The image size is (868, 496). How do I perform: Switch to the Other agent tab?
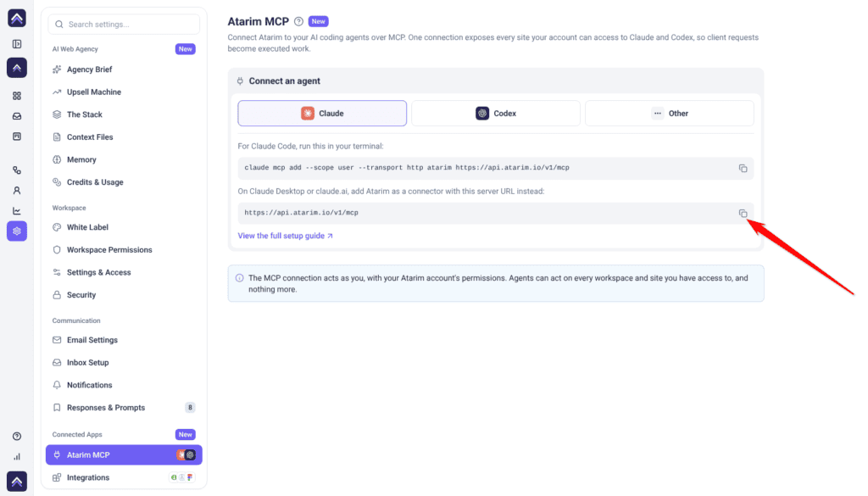pyautogui.click(x=670, y=114)
